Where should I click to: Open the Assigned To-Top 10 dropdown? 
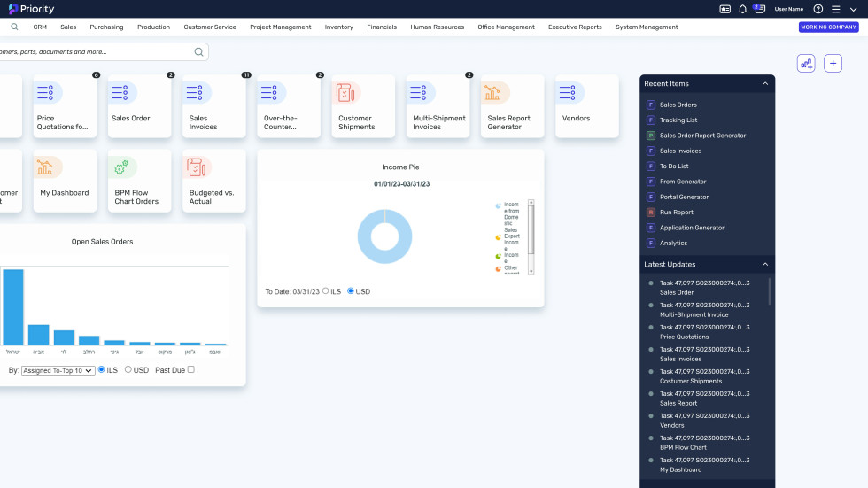point(58,371)
